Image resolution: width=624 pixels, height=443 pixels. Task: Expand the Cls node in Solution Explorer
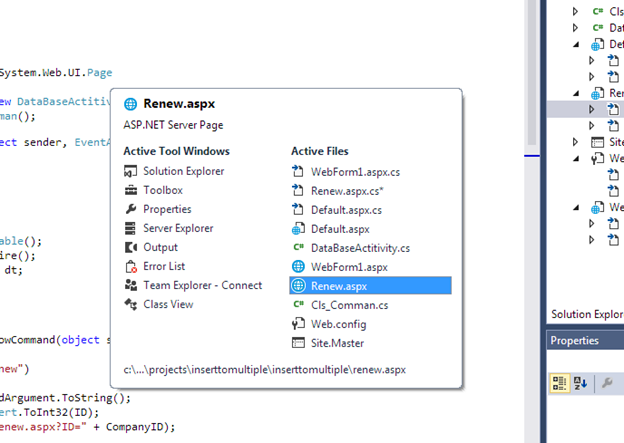[575, 12]
